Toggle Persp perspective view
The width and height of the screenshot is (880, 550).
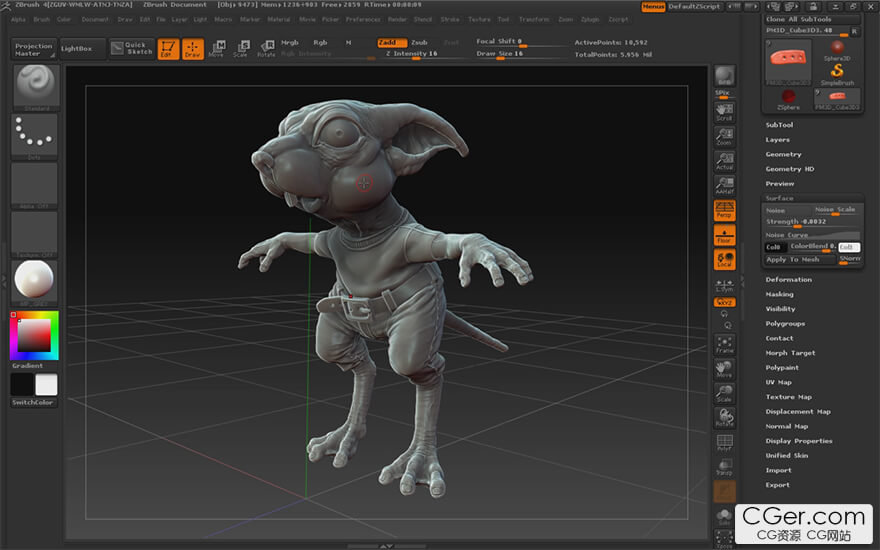pos(724,210)
